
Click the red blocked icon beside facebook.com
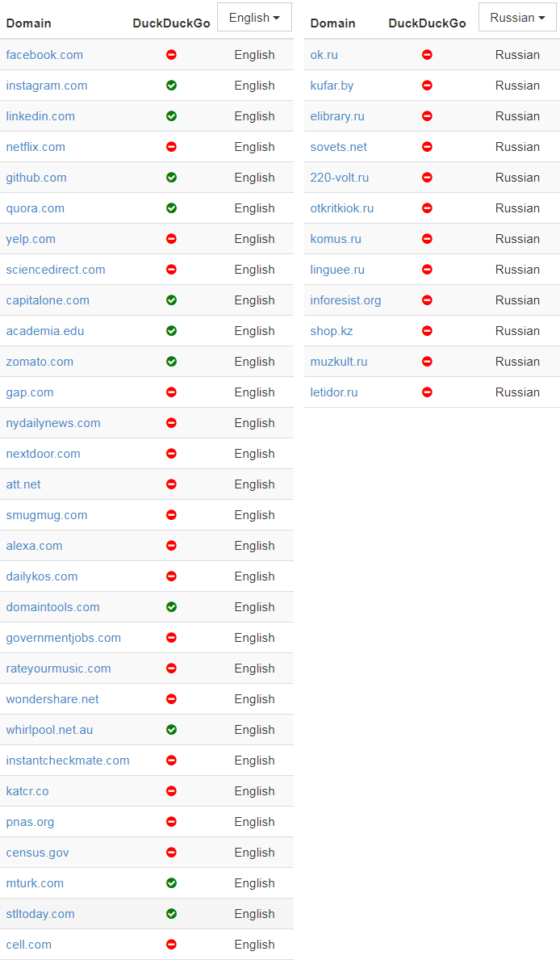coord(171,55)
